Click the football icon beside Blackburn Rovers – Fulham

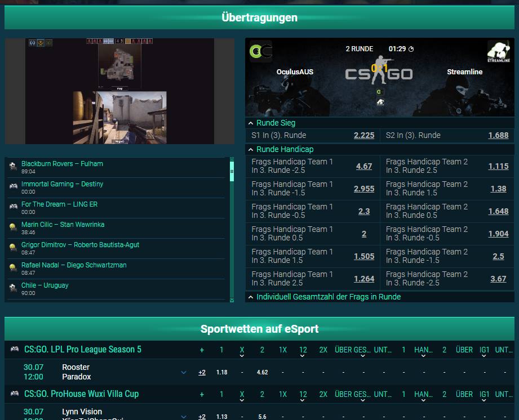tap(13, 166)
